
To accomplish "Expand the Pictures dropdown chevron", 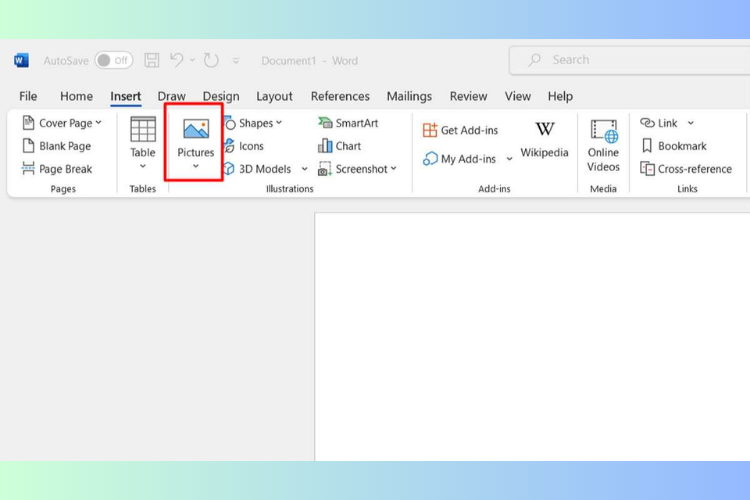I will coord(196,166).
